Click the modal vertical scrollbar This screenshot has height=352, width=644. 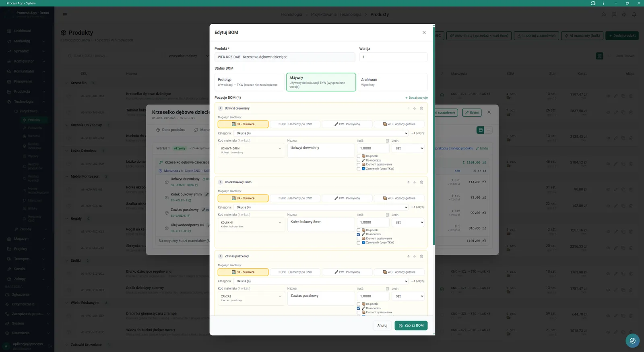[433, 137]
